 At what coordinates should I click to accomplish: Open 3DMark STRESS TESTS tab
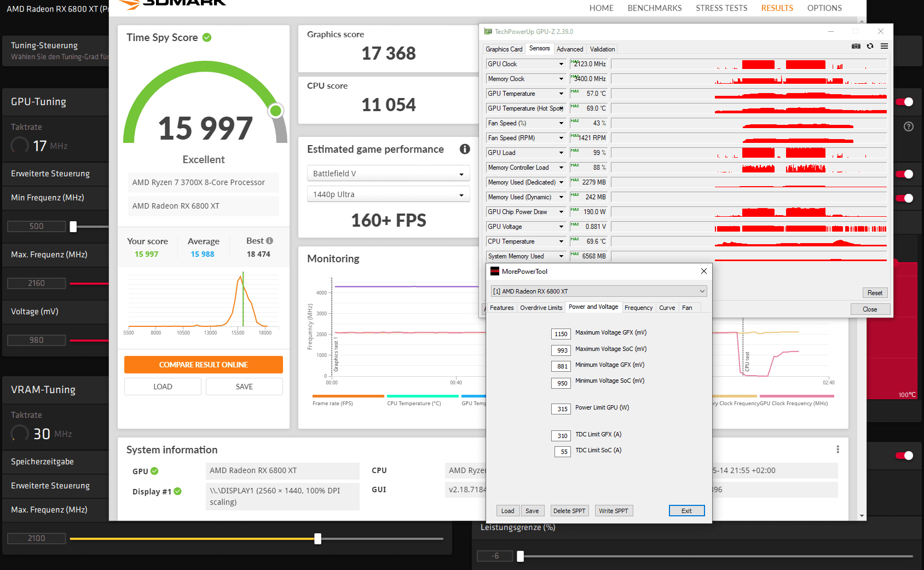point(721,8)
